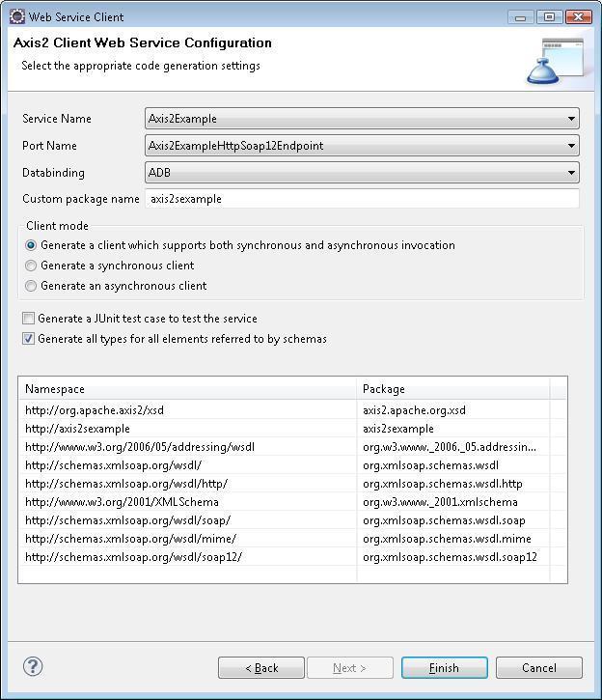Close the Web Service Client dialog
The height and width of the screenshot is (700, 602).
tap(579, 17)
